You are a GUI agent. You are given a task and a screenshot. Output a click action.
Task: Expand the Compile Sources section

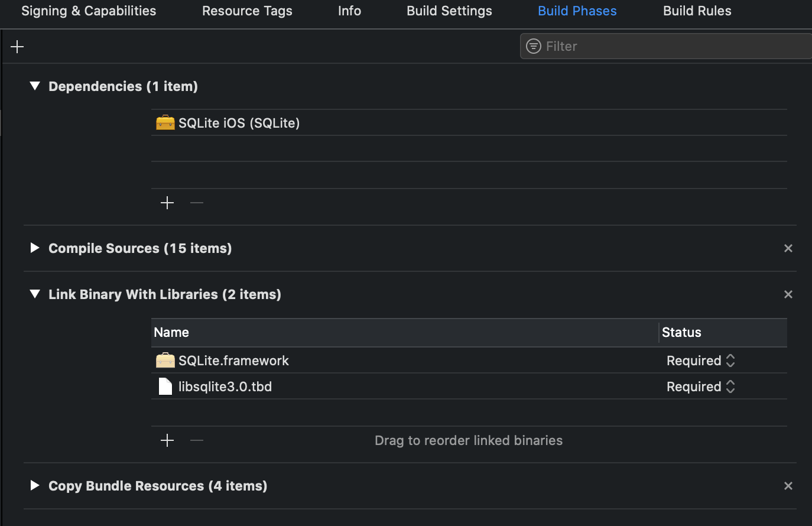(35, 248)
